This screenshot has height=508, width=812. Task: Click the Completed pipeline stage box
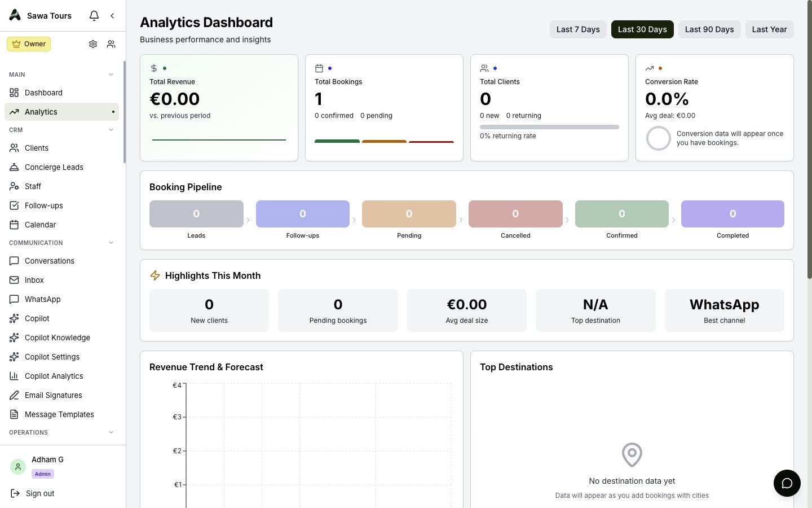[732, 214]
